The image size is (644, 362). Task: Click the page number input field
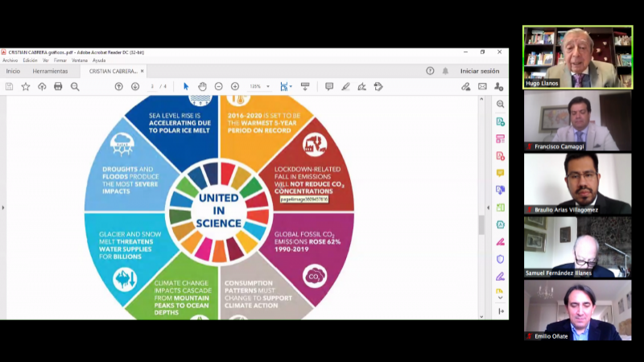point(152,87)
